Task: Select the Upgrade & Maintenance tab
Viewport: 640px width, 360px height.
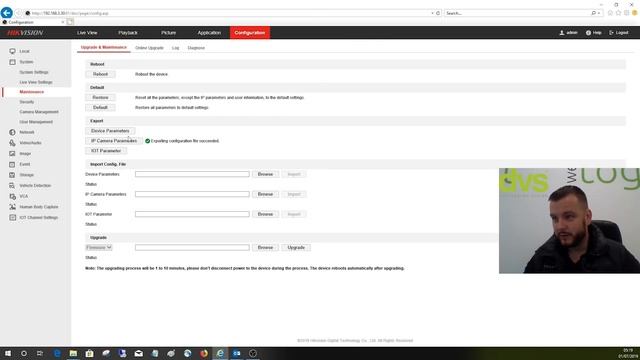Action: [x=104, y=47]
